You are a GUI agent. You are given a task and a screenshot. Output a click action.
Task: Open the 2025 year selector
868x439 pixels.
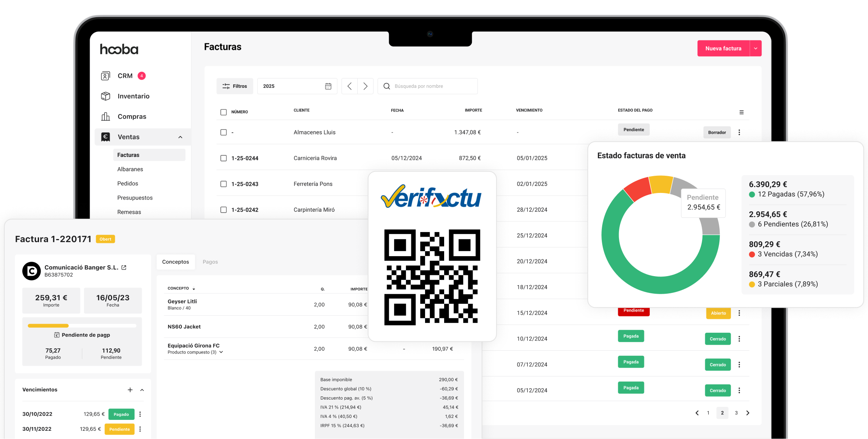click(x=297, y=86)
